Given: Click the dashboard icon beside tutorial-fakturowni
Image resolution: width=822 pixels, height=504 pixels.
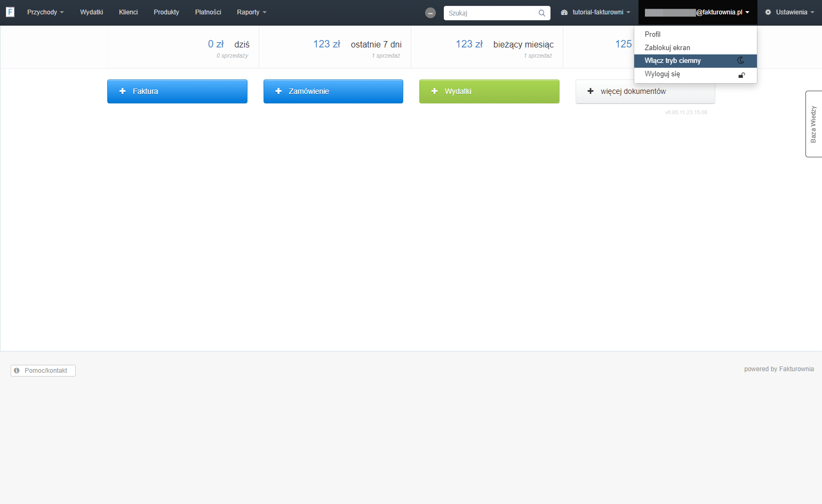Looking at the screenshot, I should [564, 12].
